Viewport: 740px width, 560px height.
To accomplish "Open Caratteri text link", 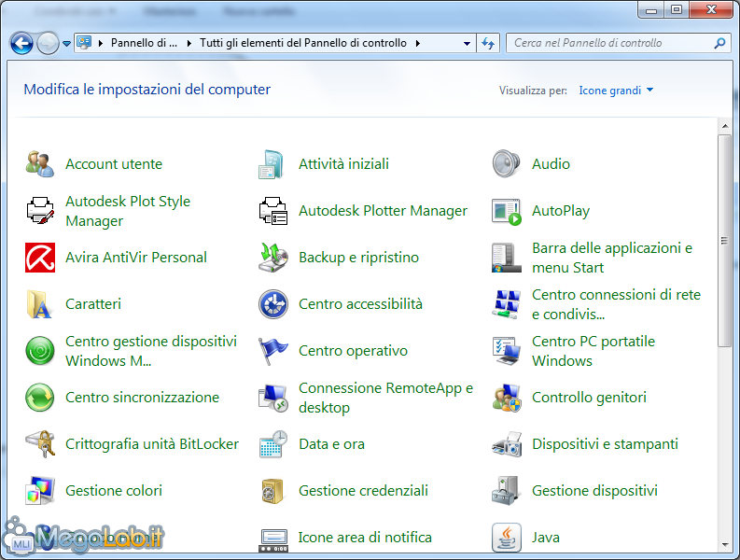I will pyautogui.click(x=93, y=304).
